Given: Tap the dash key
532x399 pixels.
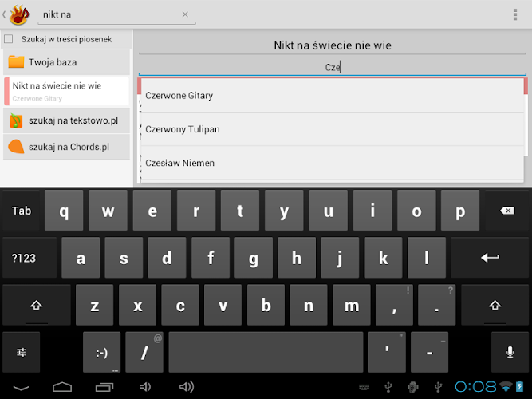Looking at the screenshot, I should click(x=429, y=352).
